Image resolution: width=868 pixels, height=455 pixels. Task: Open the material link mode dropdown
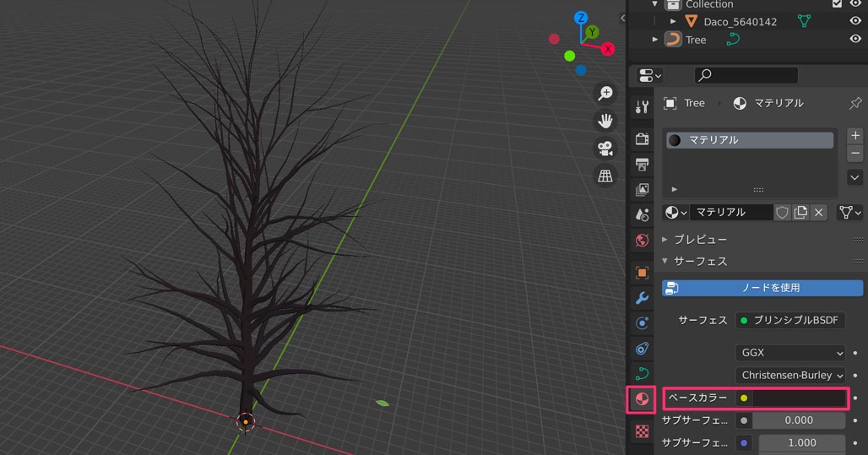tap(849, 213)
